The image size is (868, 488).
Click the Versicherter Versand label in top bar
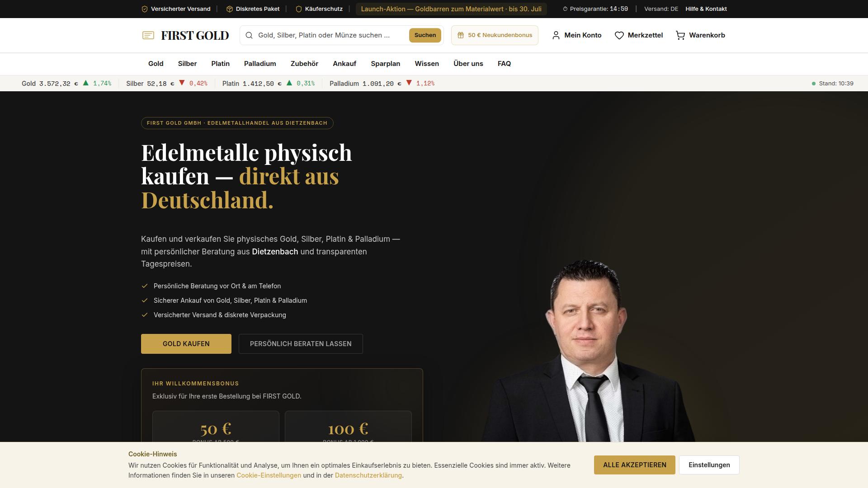click(x=180, y=9)
